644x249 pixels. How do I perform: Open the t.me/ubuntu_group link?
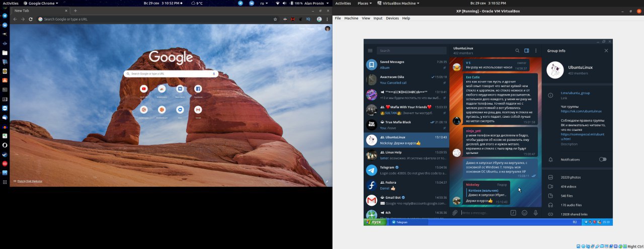click(576, 93)
